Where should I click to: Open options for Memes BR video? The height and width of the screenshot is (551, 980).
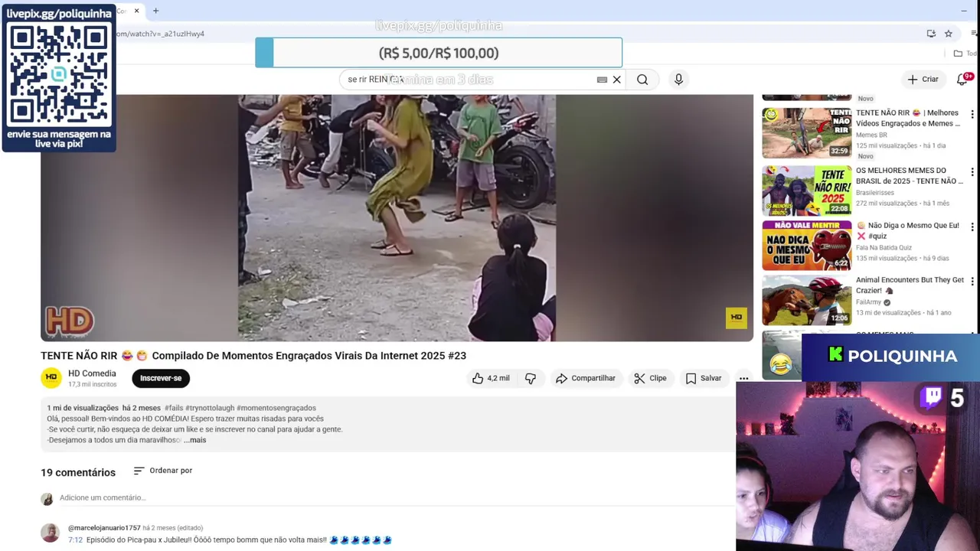(x=972, y=115)
